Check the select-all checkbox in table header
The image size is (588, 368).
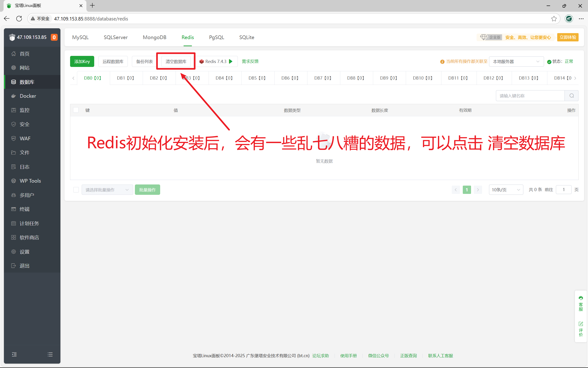click(x=76, y=110)
